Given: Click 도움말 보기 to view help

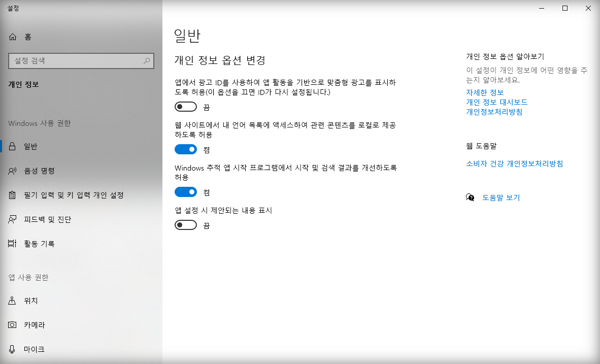Looking at the screenshot, I should pos(500,197).
